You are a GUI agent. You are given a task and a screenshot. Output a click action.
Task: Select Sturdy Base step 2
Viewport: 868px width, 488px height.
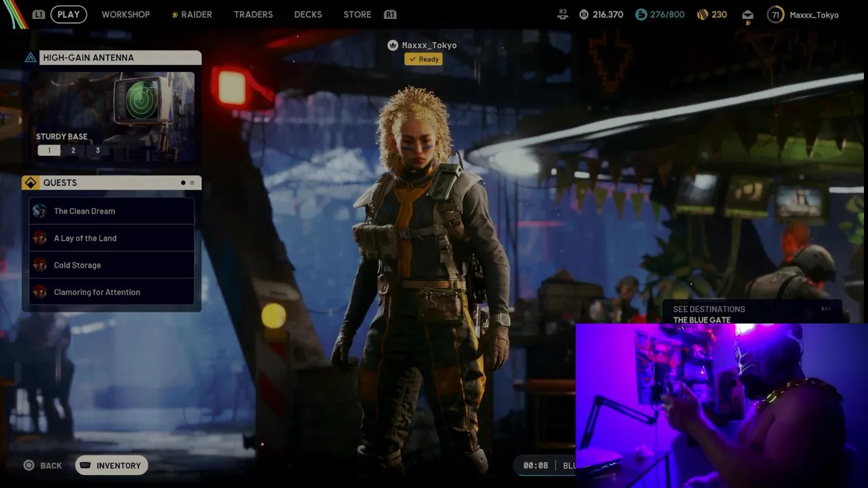(73, 150)
